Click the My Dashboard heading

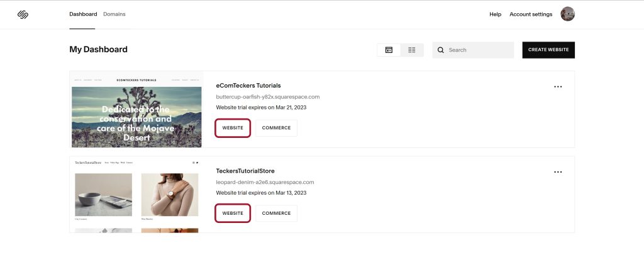pos(99,49)
